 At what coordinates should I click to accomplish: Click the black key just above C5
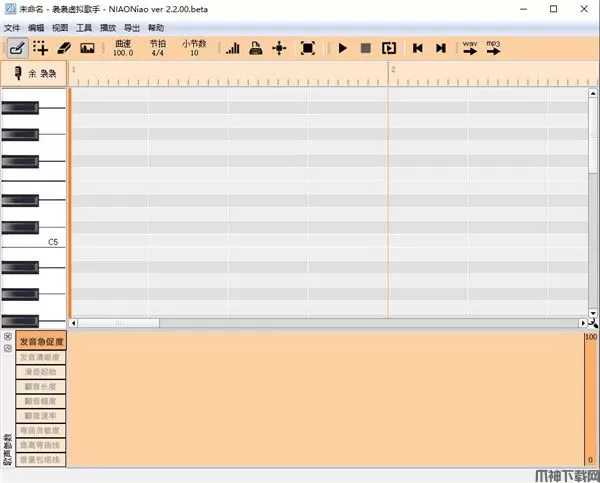pyautogui.click(x=20, y=227)
